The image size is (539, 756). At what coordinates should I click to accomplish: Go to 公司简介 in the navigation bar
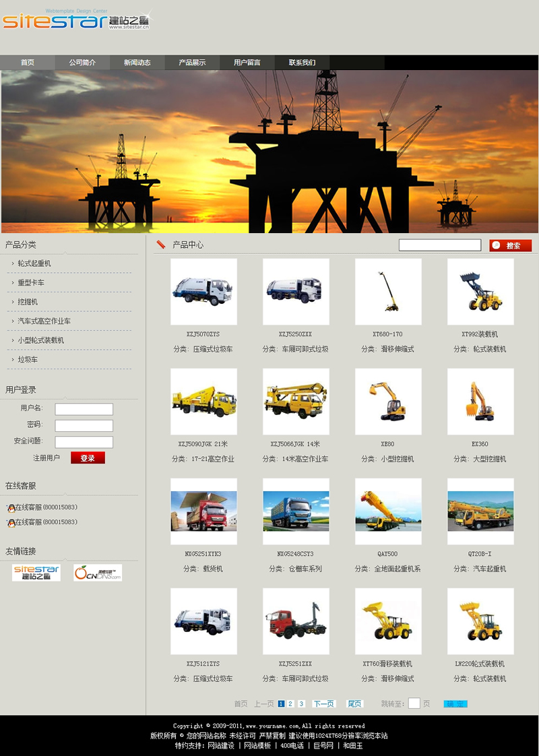(82, 63)
